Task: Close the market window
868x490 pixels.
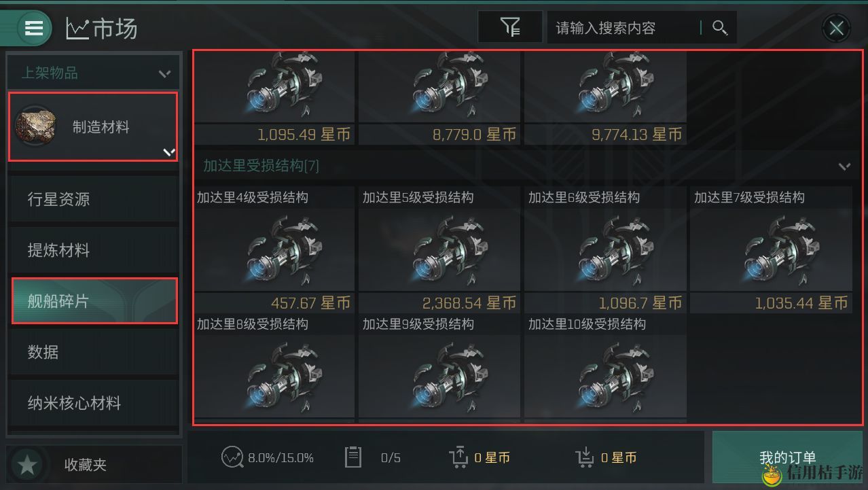Action: pos(836,28)
